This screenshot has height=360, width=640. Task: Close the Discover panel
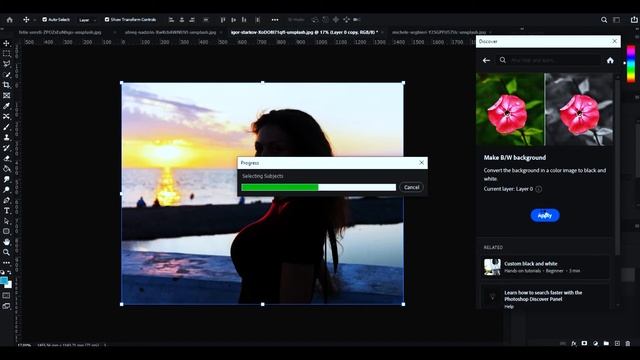coord(615,41)
